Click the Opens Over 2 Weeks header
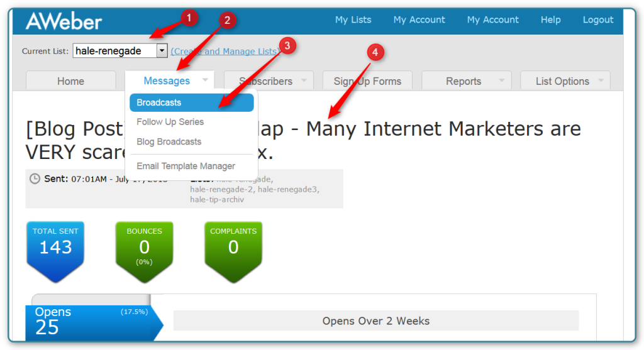 [x=376, y=320]
